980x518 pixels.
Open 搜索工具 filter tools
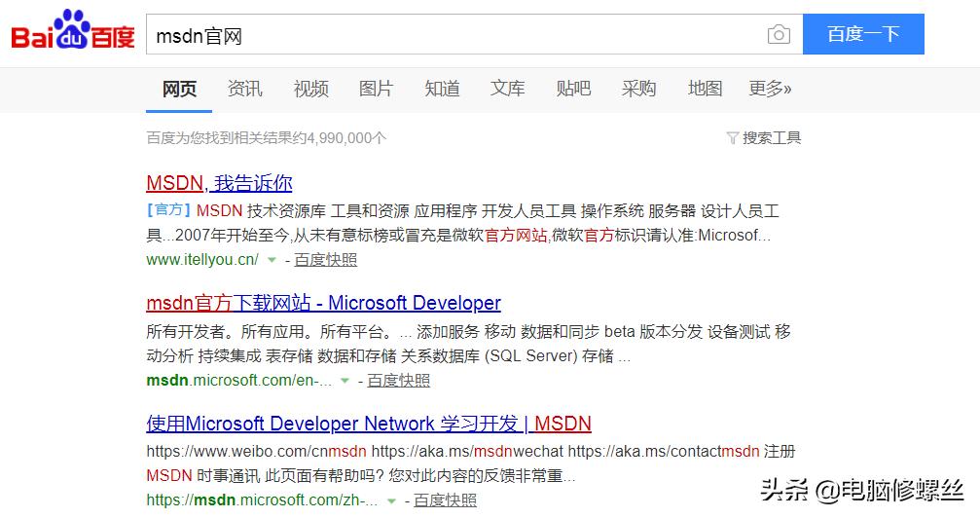click(771, 137)
